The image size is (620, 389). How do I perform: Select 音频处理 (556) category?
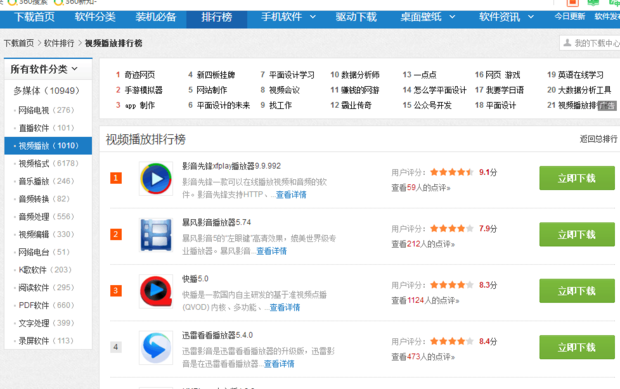coord(46,217)
